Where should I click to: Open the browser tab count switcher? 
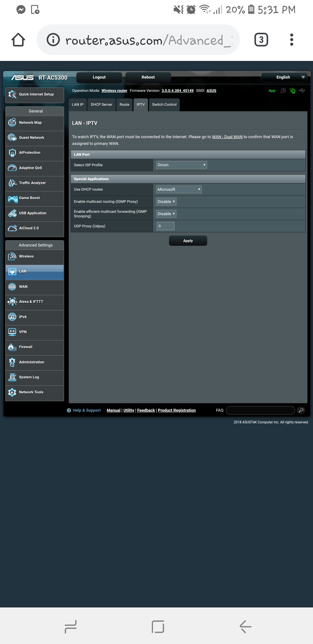point(261,40)
